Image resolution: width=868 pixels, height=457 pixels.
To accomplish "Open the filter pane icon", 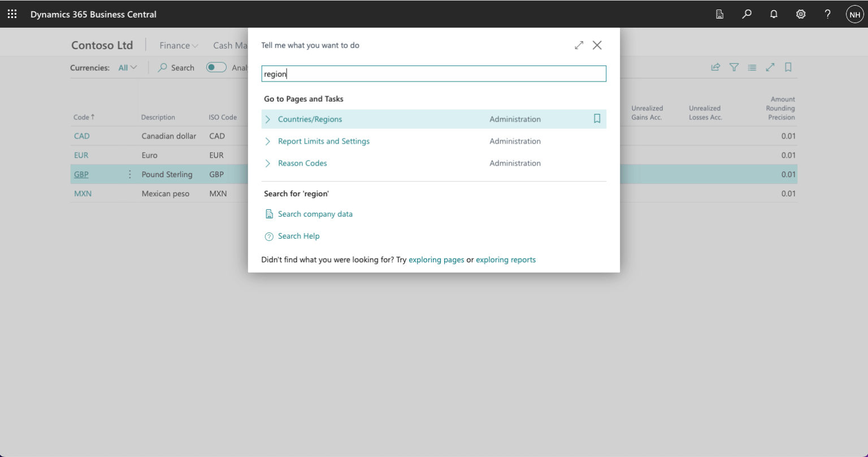I will pyautogui.click(x=734, y=67).
